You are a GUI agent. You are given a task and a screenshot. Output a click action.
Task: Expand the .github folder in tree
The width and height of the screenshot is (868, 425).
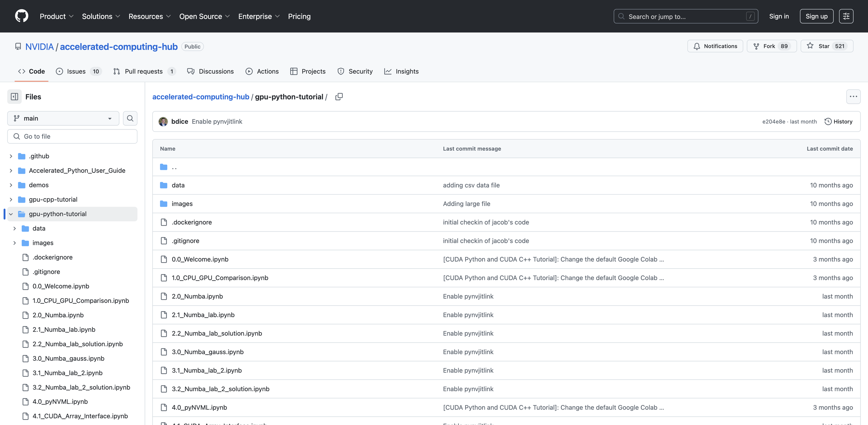tap(11, 156)
